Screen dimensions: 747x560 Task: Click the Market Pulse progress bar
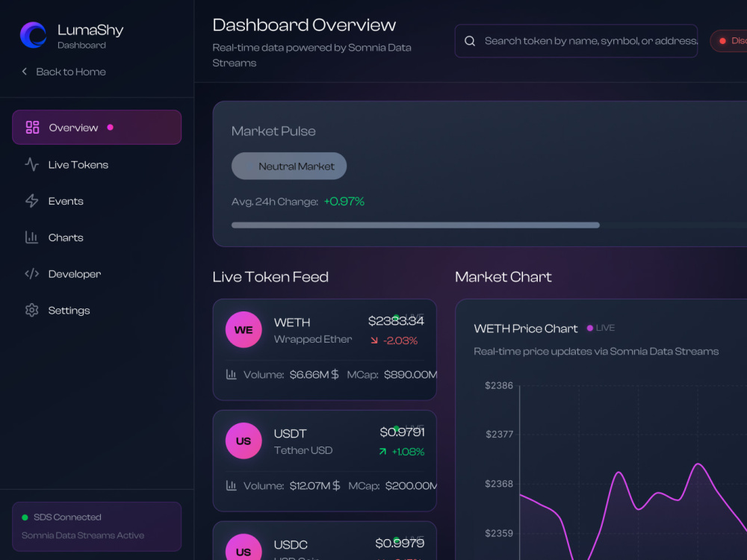489,225
